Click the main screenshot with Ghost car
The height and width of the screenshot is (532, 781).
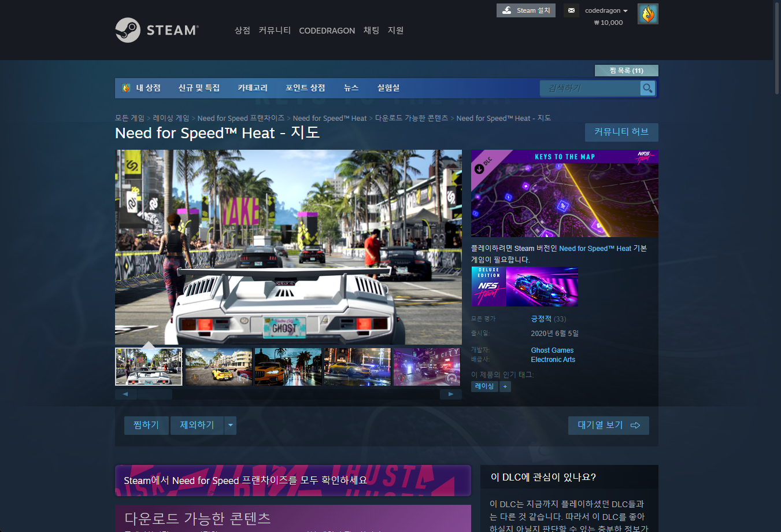click(288, 247)
